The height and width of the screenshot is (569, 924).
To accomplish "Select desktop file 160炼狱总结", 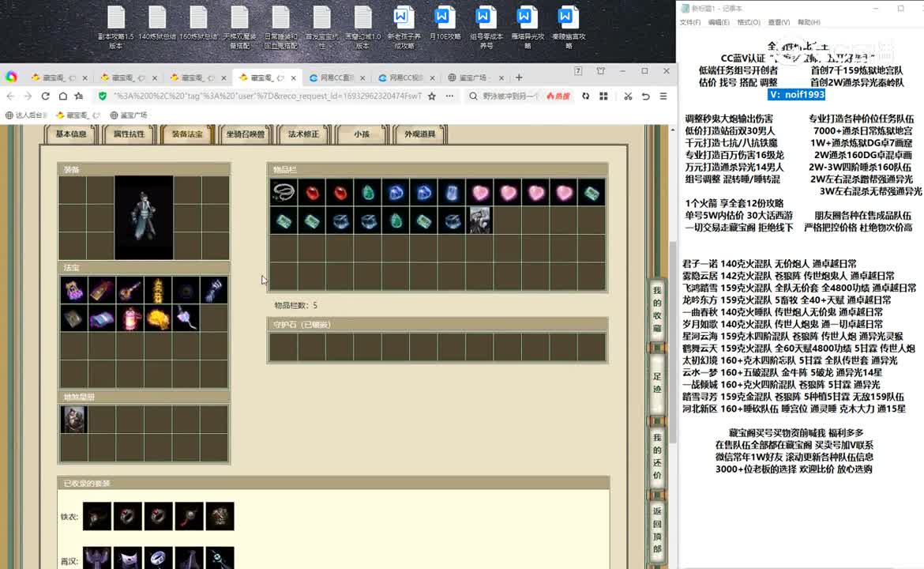I will coord(198,24).
